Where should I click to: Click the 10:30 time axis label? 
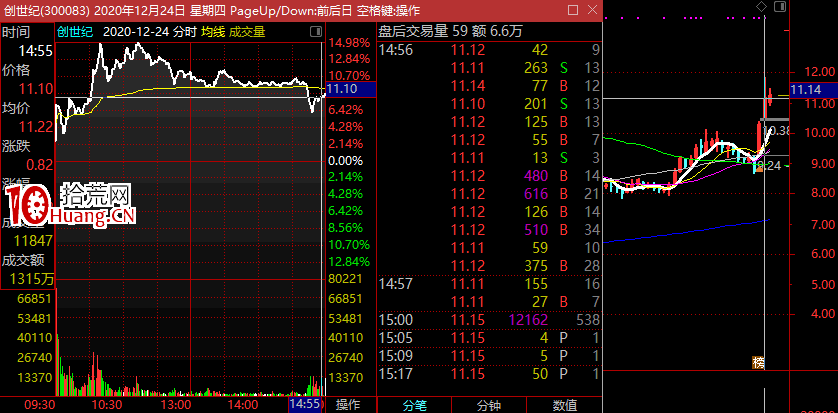tap(106, 405)
